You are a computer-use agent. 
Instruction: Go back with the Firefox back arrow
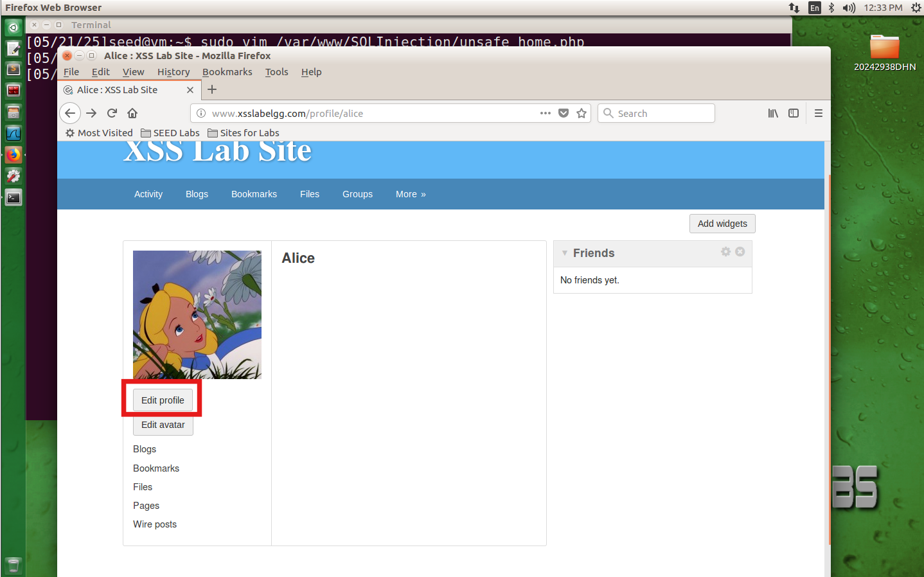(70, 113)
